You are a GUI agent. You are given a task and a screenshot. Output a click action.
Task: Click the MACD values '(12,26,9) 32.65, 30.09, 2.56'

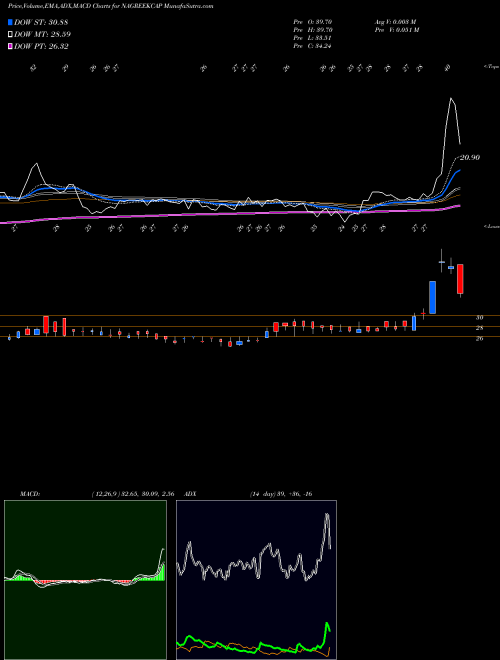tap(133, 494)
